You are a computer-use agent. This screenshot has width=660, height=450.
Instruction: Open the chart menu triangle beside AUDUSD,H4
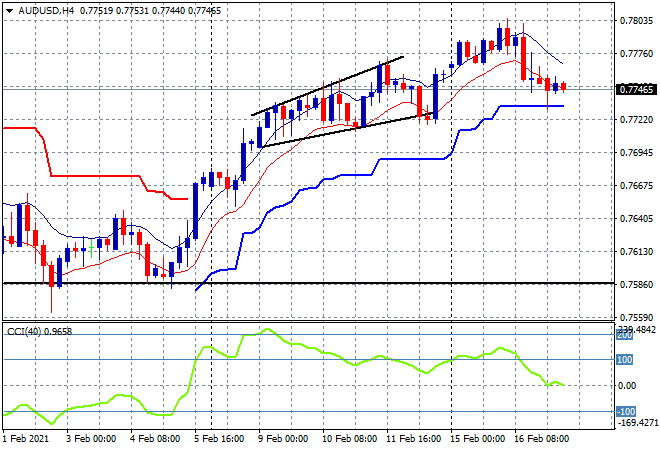click(x=9, y=11)
